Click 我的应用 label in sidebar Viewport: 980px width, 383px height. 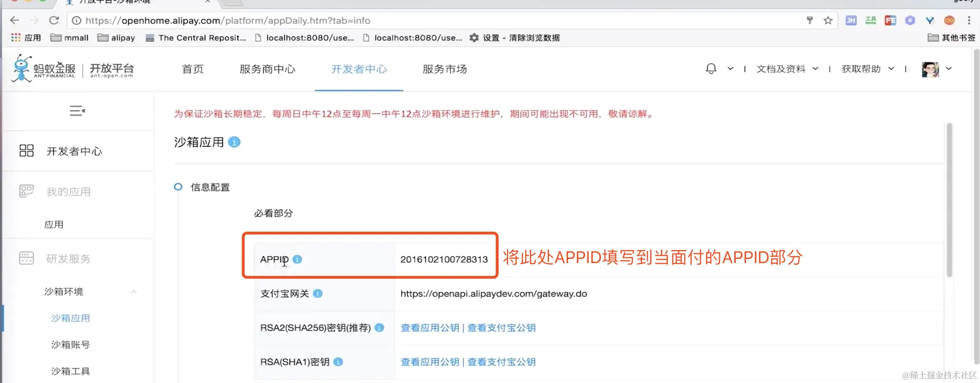coord(68,191)
